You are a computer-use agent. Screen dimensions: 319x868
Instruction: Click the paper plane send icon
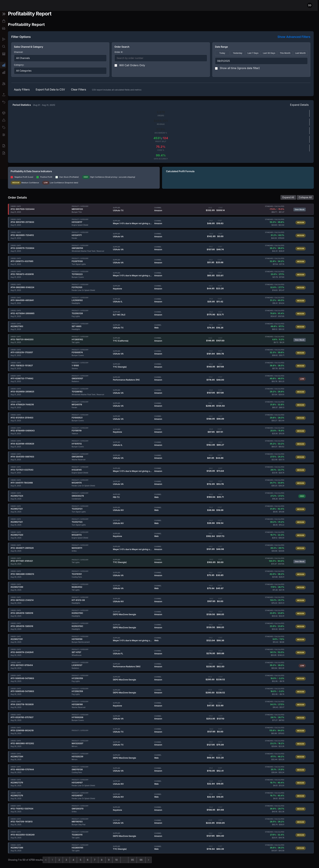click(x=4, y=39)
